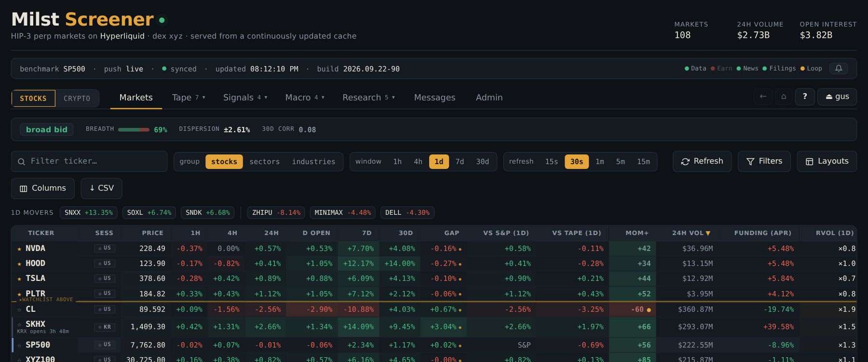Expand the Tape menu dropdown

189,97
